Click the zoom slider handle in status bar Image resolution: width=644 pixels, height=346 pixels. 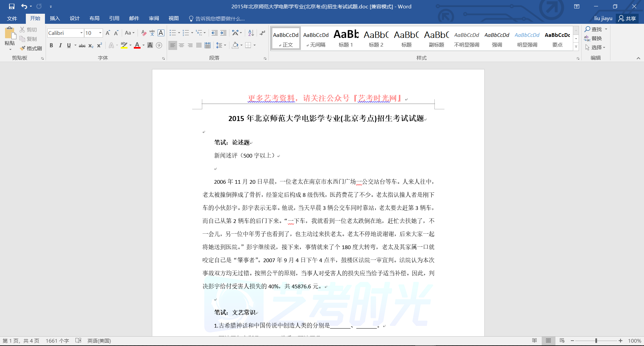coord(596,341)
